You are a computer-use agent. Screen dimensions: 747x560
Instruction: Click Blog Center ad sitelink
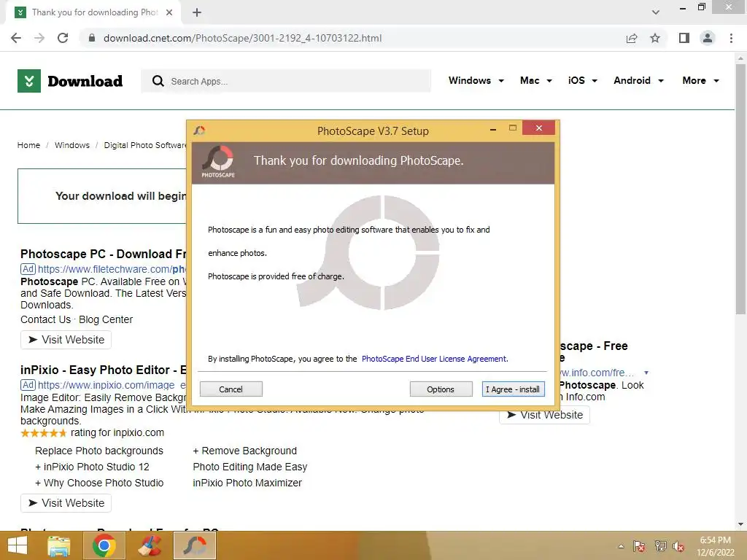[106, 319]
